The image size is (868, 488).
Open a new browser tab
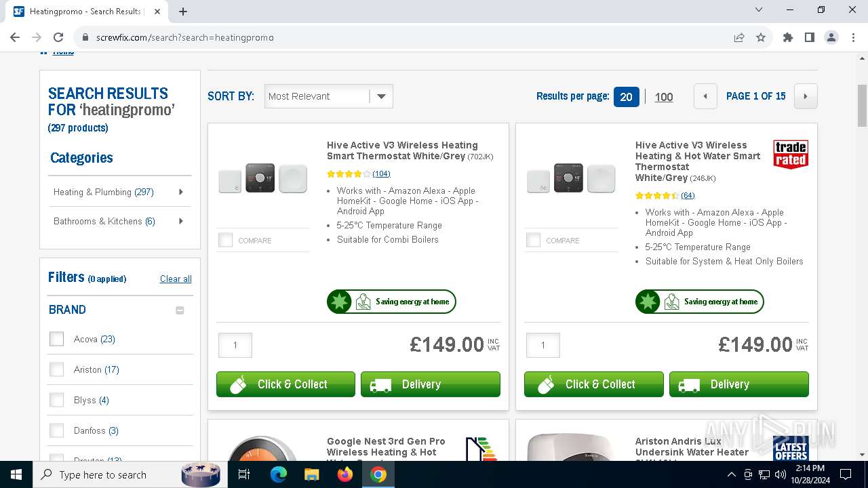pyautogui.click(x=183, y=11)
